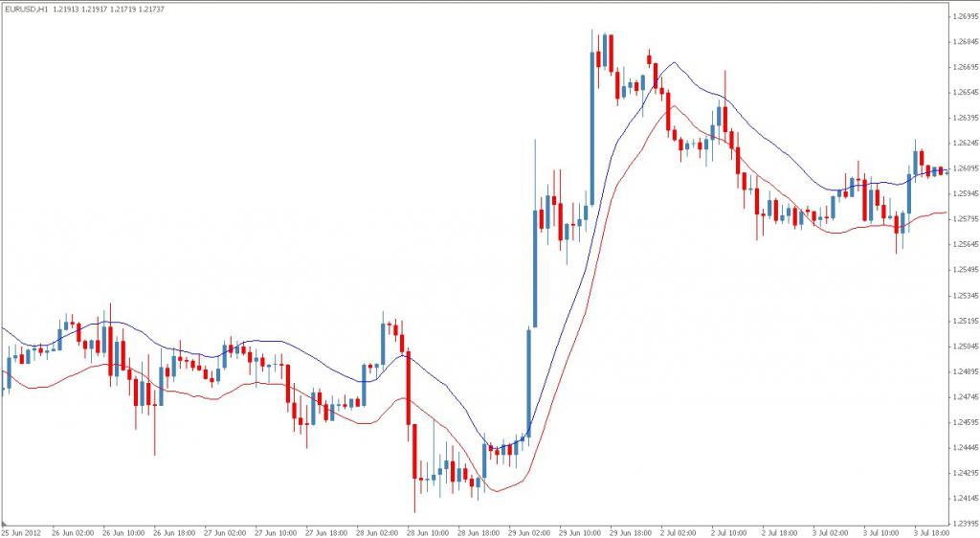Viewport: 980px width, 538px height.
Task: Select the tallest blue candle reaching 1.2680
Action: (591, 128)
